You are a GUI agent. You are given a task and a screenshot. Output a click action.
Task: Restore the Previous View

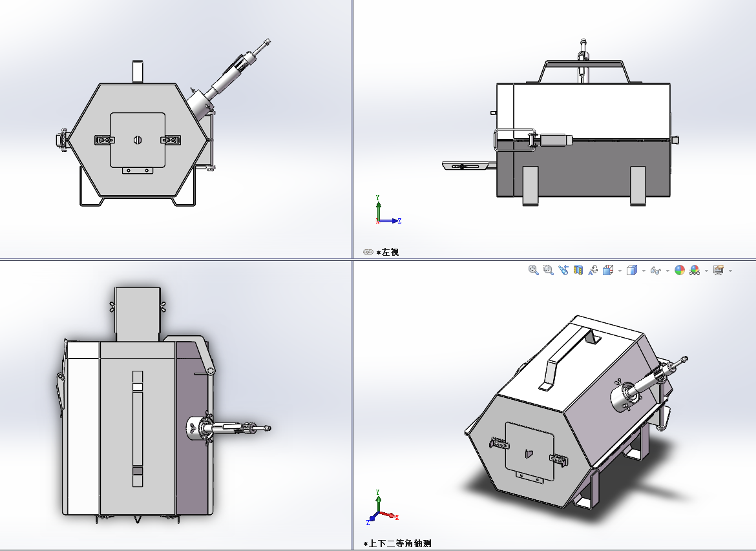563,270
